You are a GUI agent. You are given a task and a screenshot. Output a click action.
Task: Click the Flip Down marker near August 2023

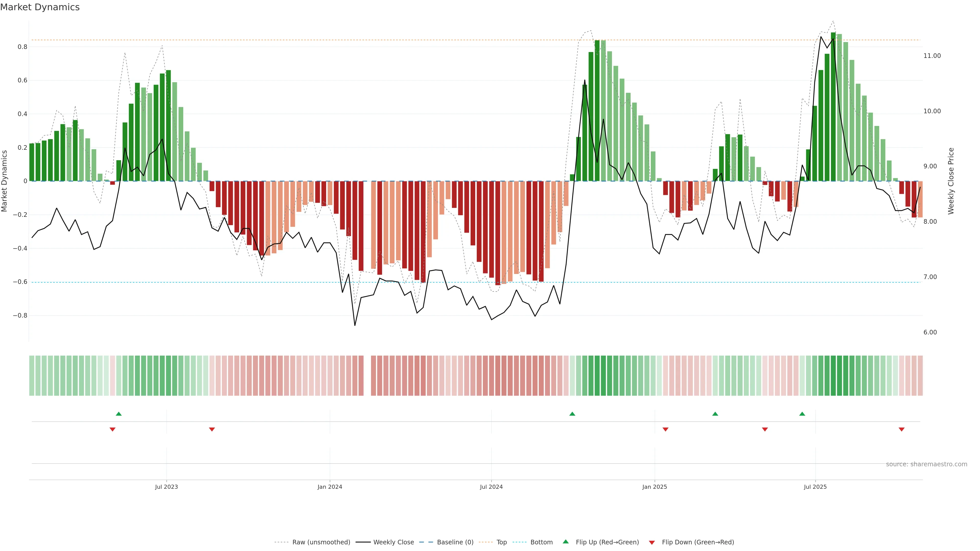point(212,429)
